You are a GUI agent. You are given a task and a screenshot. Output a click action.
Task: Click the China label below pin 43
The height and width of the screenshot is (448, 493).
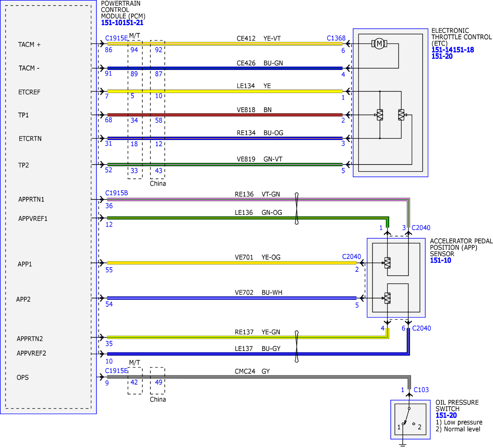158,184
